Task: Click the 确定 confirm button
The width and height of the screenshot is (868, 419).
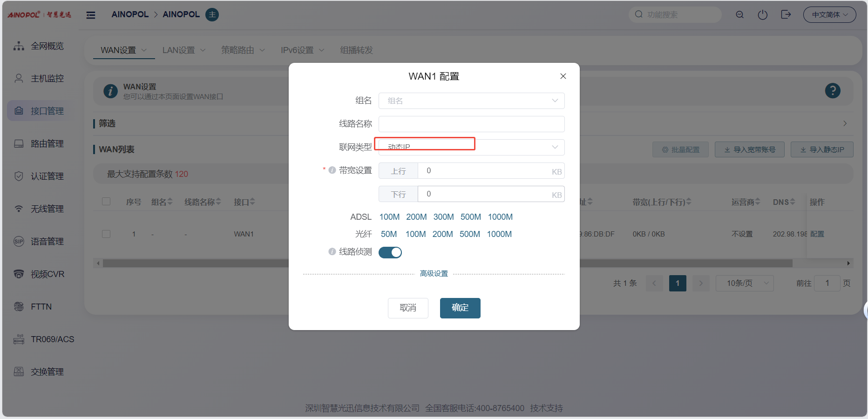Action: pos(460,308)
